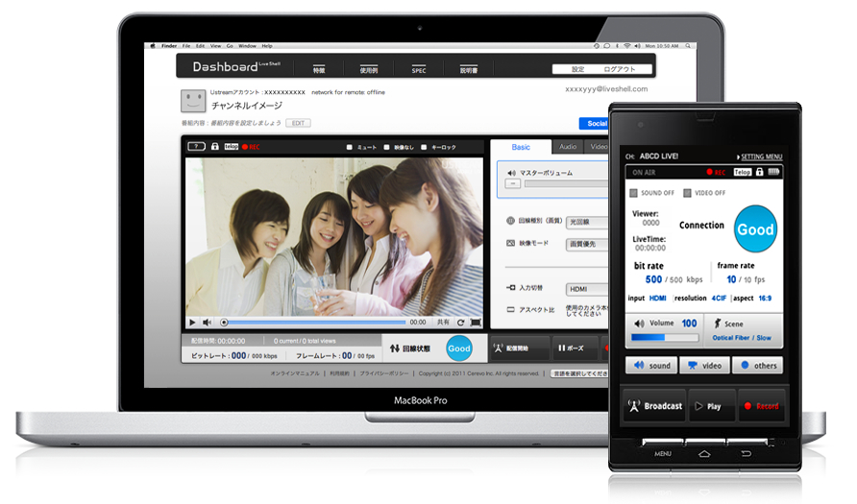This screenshot has width=857, height=504.
Task: Toggle the 映像なし checkbox
Action: coord(387,148)
